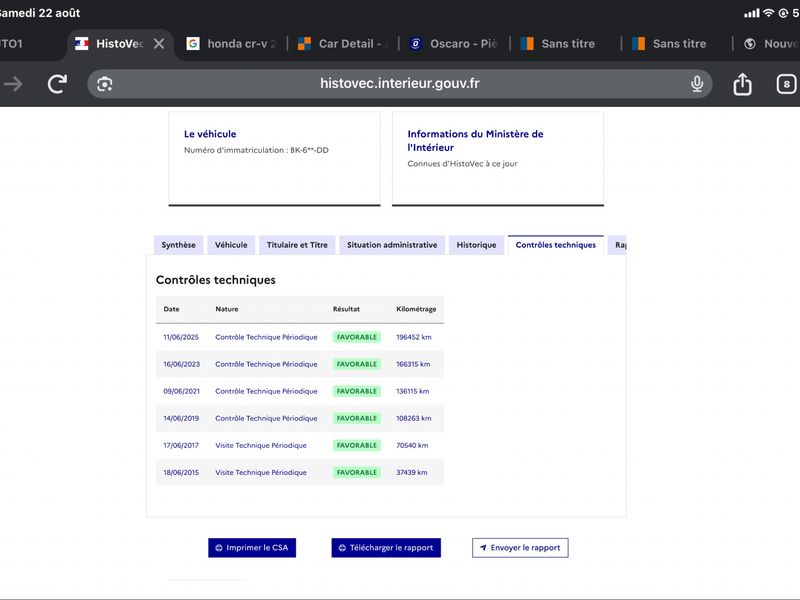Screen dimensions: 800x600
Task: Tap the Wi-Fi status icon
Action: pos(768,13)
